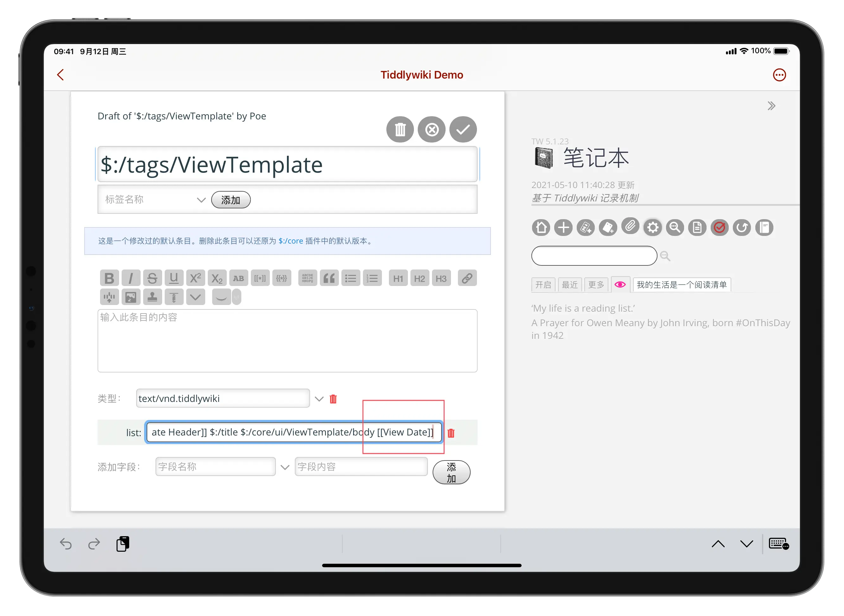Insert a picture from the editor toolbar

pyautogui.click(x=131, y=297)
